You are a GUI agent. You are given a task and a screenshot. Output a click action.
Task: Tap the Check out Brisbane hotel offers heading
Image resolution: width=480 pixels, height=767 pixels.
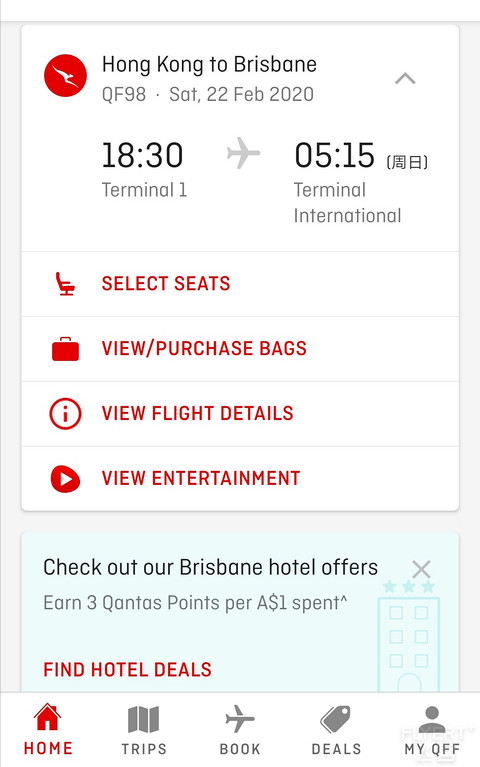click(x=210, y=567)
